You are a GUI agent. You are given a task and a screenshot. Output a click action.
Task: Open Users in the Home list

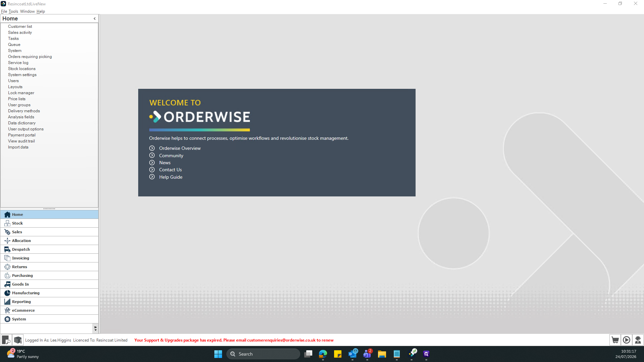pyautogui.click(x=13, y=81)
